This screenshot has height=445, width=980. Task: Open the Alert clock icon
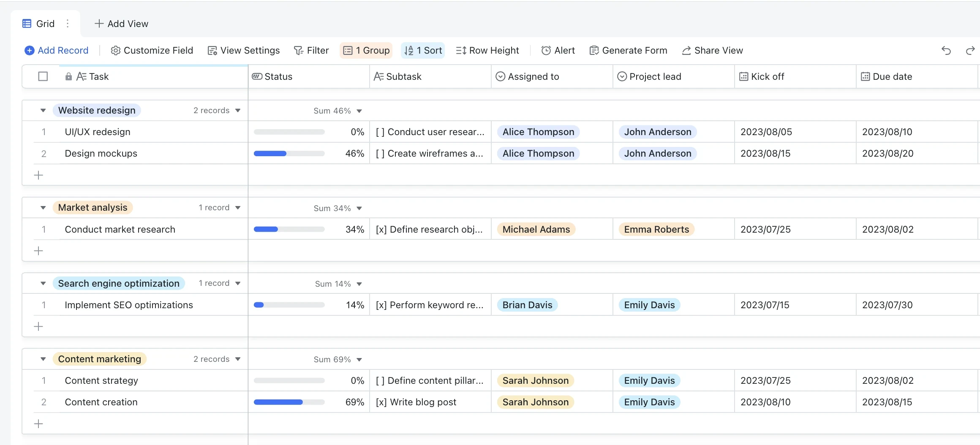546,51
